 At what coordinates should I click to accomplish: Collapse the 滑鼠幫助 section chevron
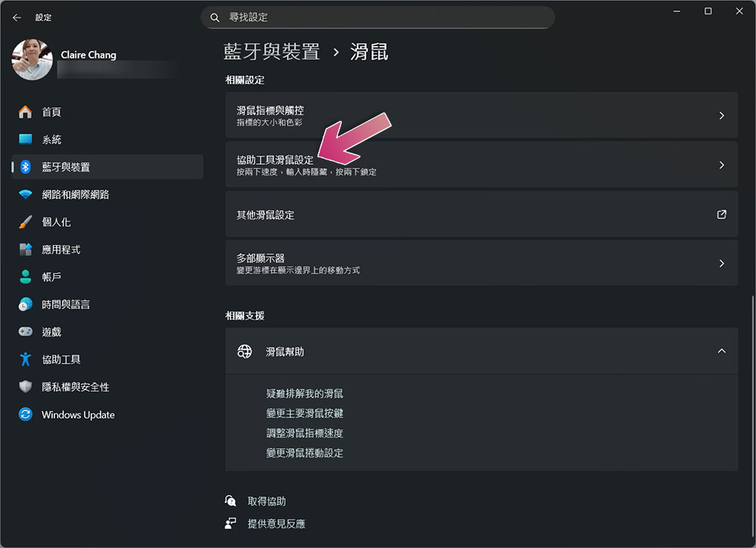pos(721,351)
